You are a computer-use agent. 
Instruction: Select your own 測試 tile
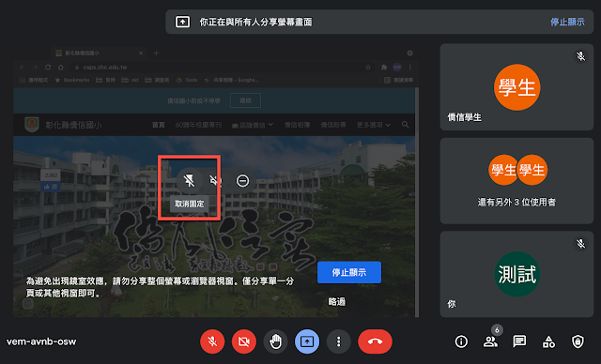point(516,274)
